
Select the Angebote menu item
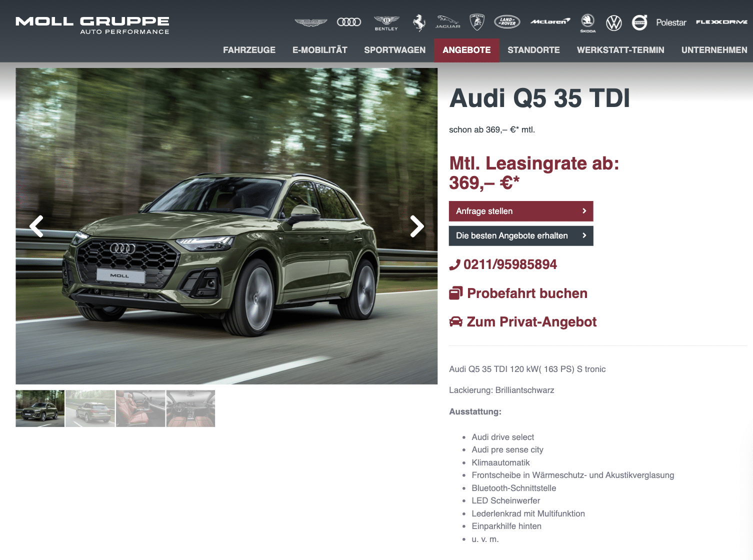466,50
